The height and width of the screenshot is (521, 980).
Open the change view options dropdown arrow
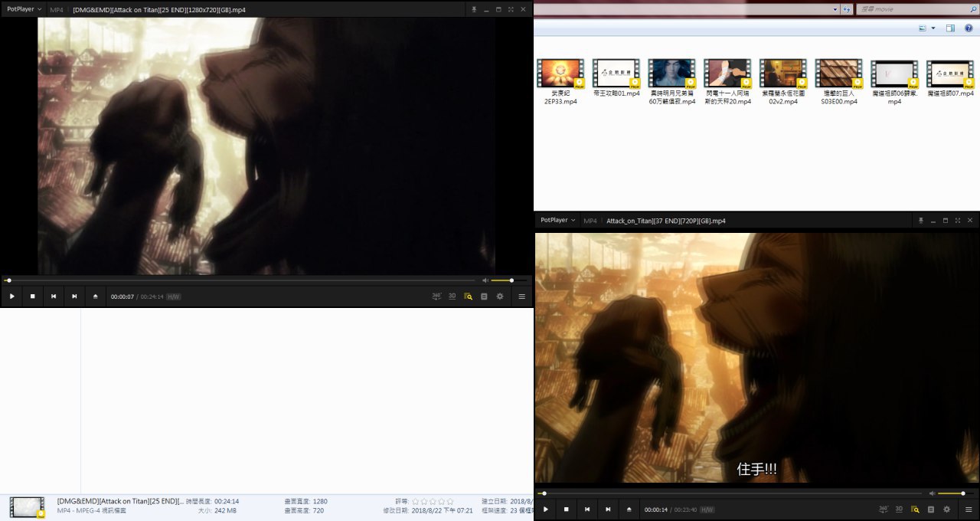(x=933, y=28)
